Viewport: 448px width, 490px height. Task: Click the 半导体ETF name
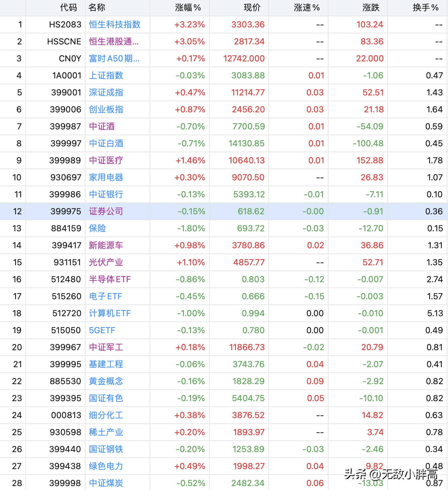click(110, 279)
